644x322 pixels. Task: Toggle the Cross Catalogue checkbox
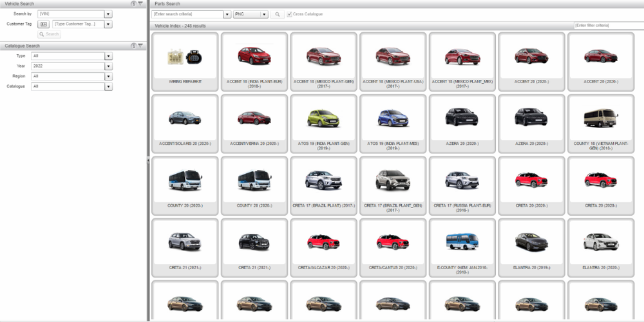pos(290,14)
